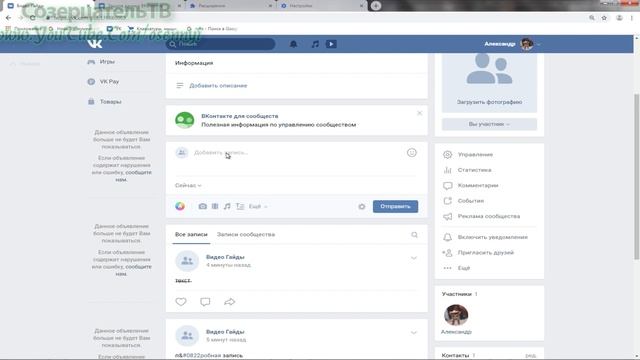Switch to Все записи tab
640x360 pixels.
(191, 235)
